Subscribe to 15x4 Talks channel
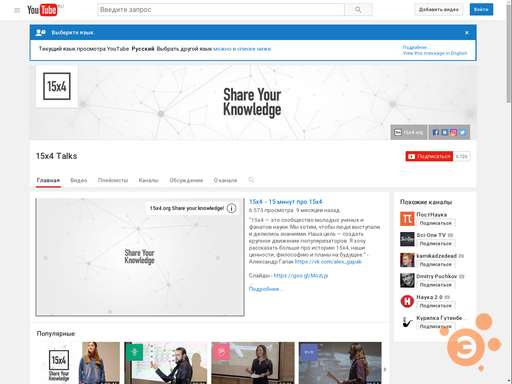The width and height of the screenshot is (512, 384). [x=429, y=156]
